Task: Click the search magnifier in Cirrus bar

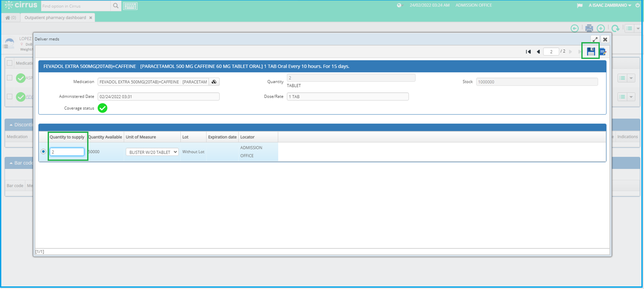Action: (x=115, y=6)
